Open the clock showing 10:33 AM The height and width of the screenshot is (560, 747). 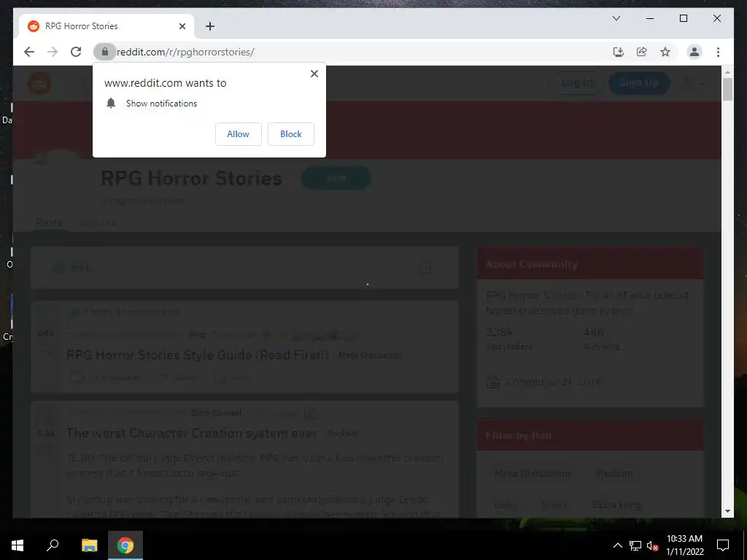coord(684,545)
